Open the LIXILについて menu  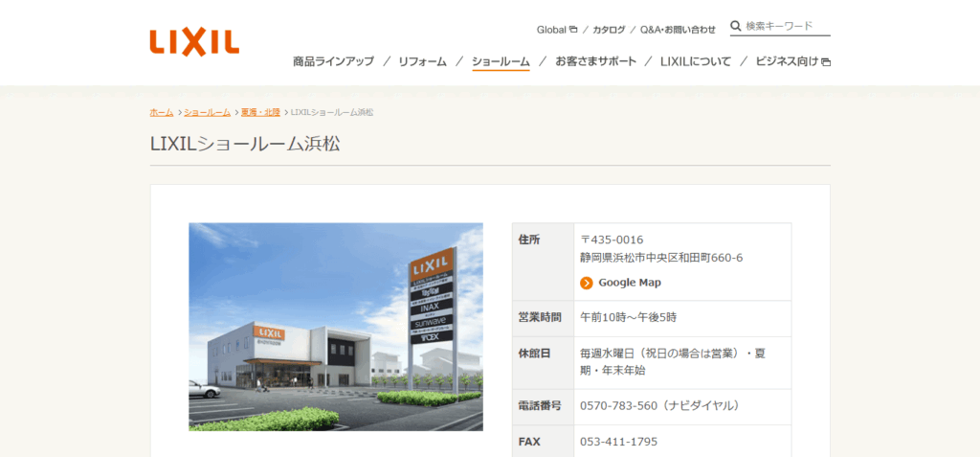(x=696, y=61)
